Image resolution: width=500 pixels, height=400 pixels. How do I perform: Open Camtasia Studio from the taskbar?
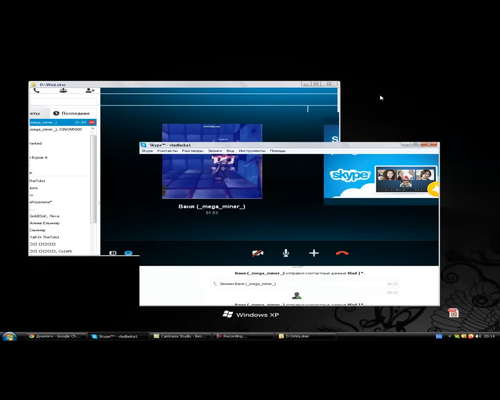(x=181, y=336)
